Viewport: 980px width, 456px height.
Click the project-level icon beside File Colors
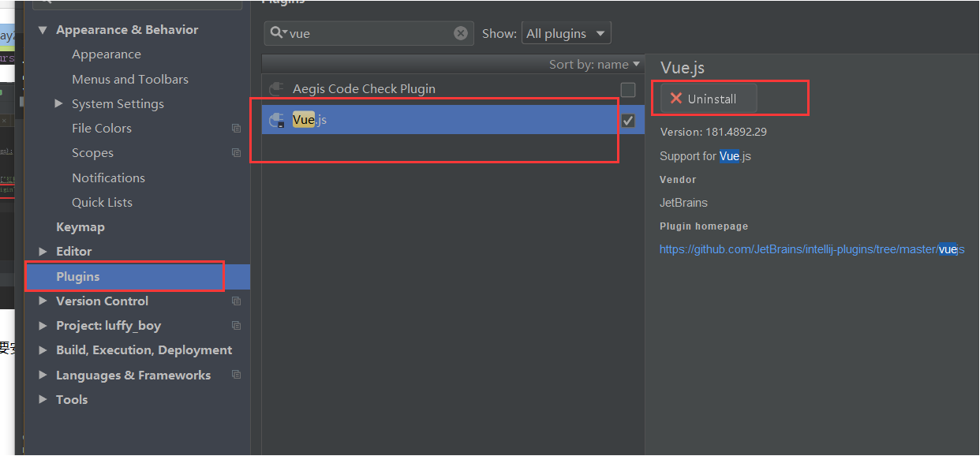click(x=236, y=129)
